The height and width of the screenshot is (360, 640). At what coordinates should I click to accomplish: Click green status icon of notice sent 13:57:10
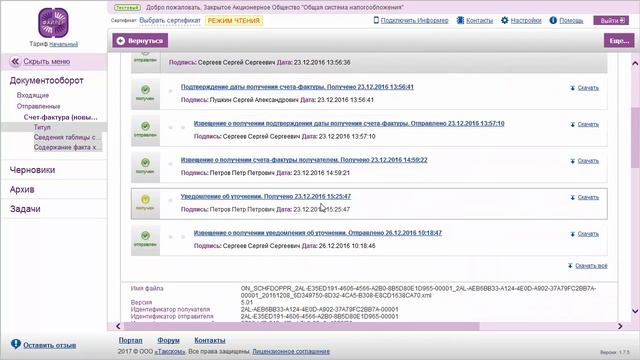[x=145, y=126]
